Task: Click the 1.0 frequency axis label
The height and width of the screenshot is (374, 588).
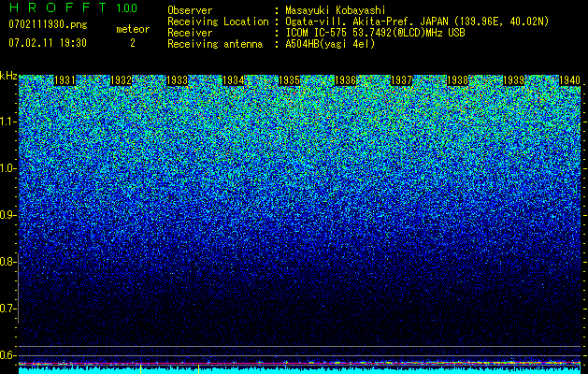Action: pyautogui.click(x=7, y=169)
